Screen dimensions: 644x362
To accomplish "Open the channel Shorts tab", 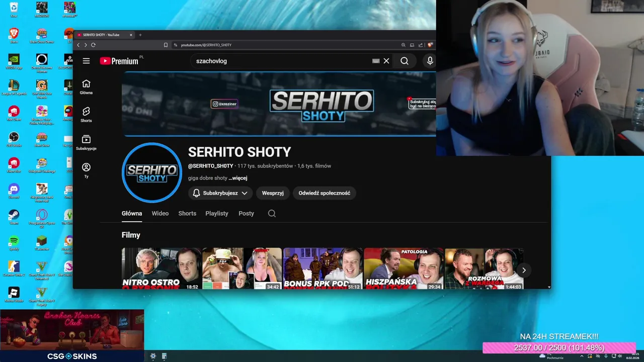I will tap(187, 213).
